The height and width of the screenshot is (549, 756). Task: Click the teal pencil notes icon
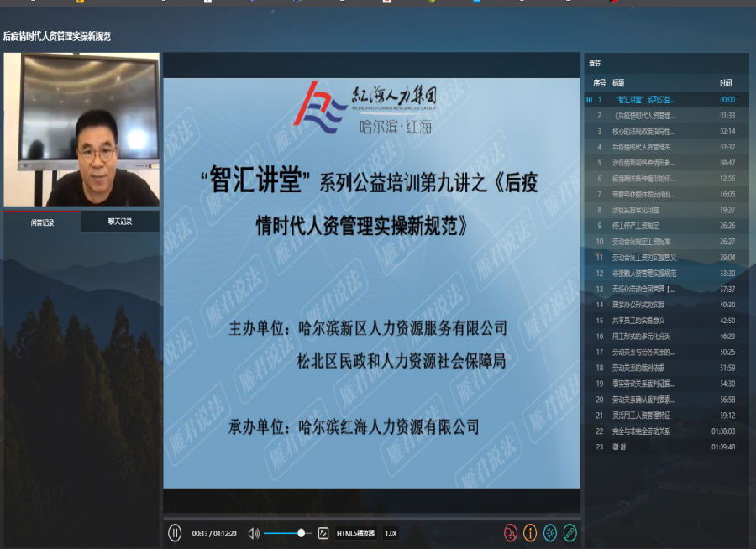click(570, 532)
